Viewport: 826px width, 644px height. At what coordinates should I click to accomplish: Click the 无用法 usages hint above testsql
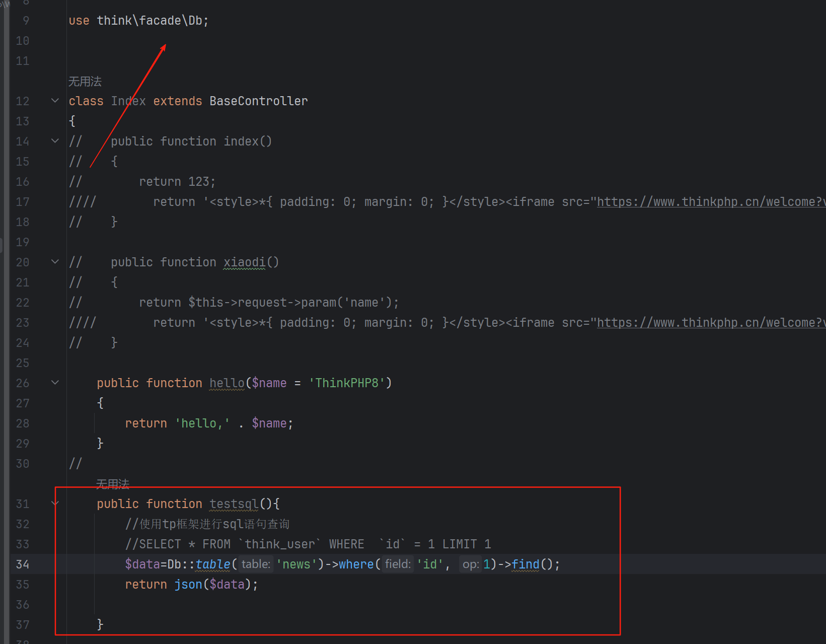pyautogui.click(x=113, y=484)
